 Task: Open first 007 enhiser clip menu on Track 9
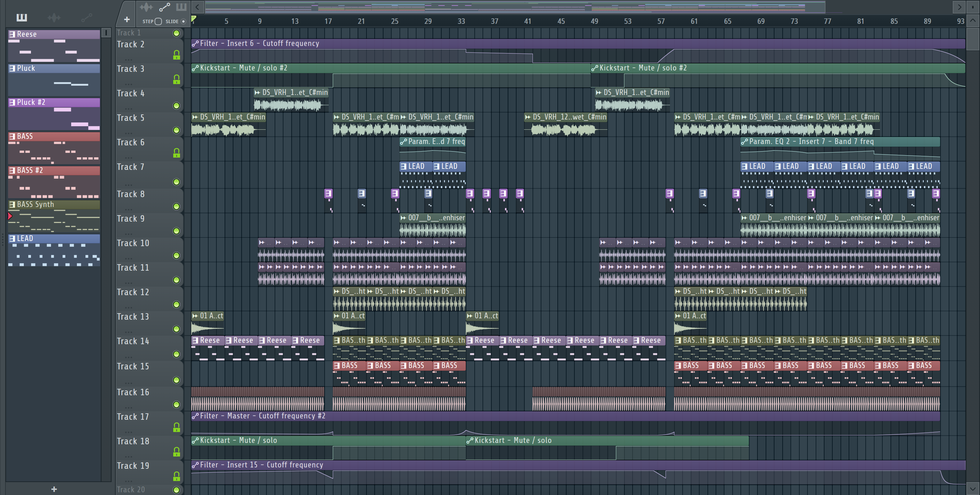pyautogui.click(x=404, y=218)
